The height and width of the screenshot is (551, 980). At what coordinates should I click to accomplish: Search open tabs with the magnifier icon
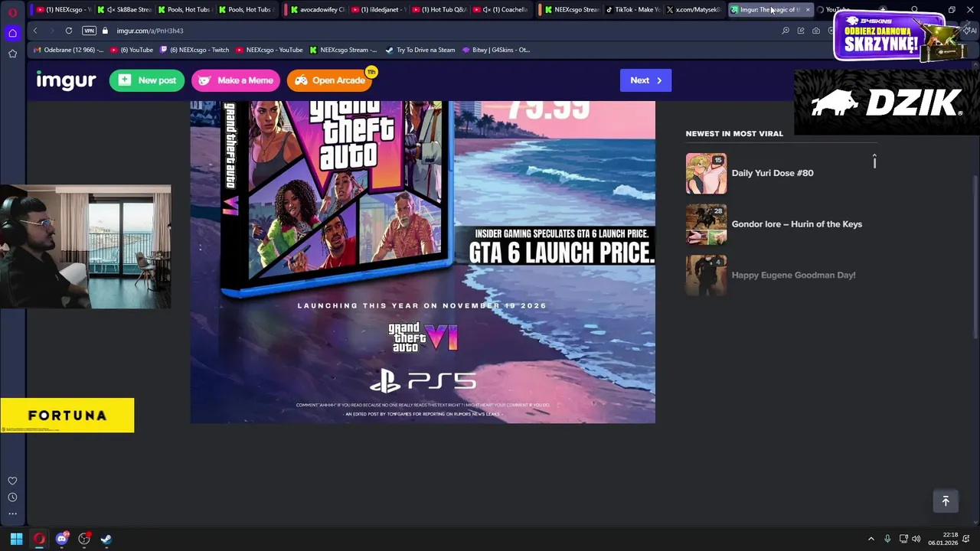pyautogui.click(x=914, y=10)
